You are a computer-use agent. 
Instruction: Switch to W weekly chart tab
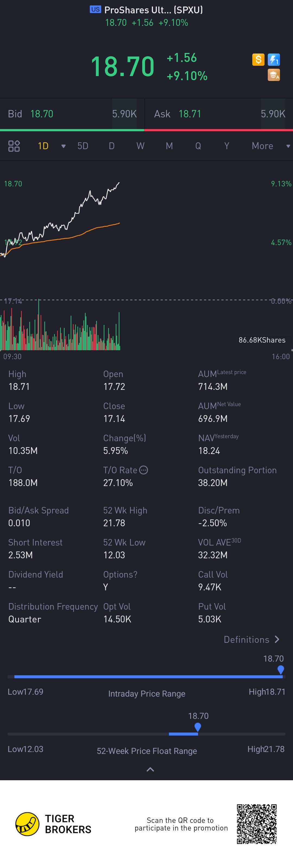point(140,146)
